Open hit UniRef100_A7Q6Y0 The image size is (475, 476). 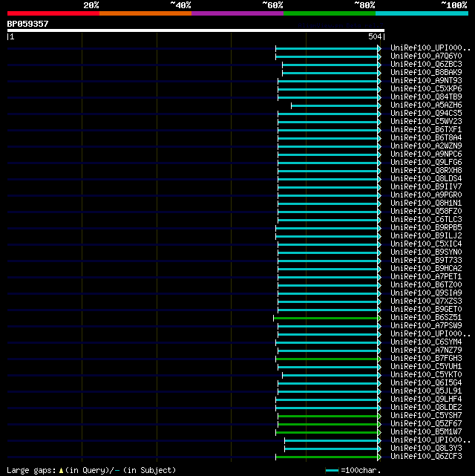426,56
